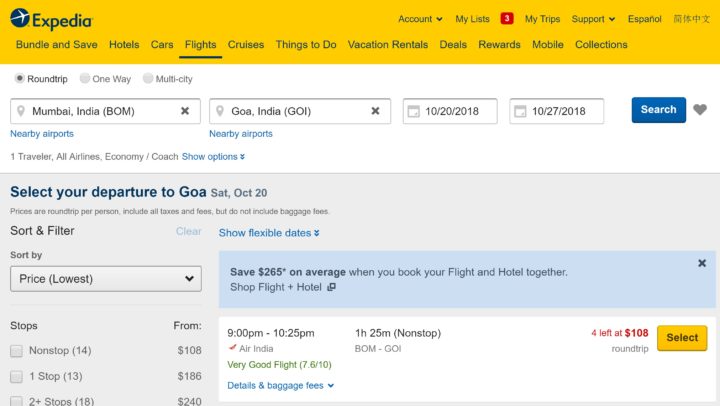Expand the Account menu
720x406 pixels.
pos(420,19)
